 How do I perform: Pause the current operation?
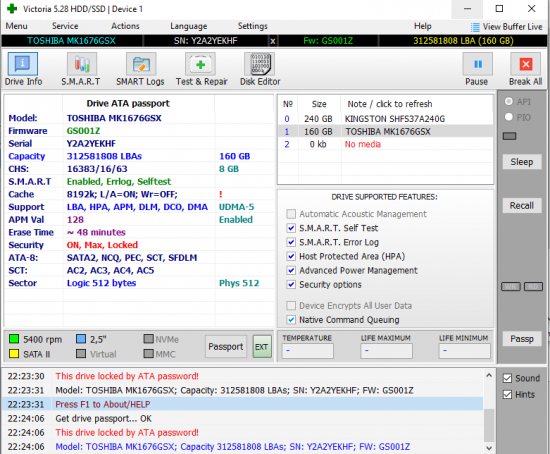[x=477, y=69]
